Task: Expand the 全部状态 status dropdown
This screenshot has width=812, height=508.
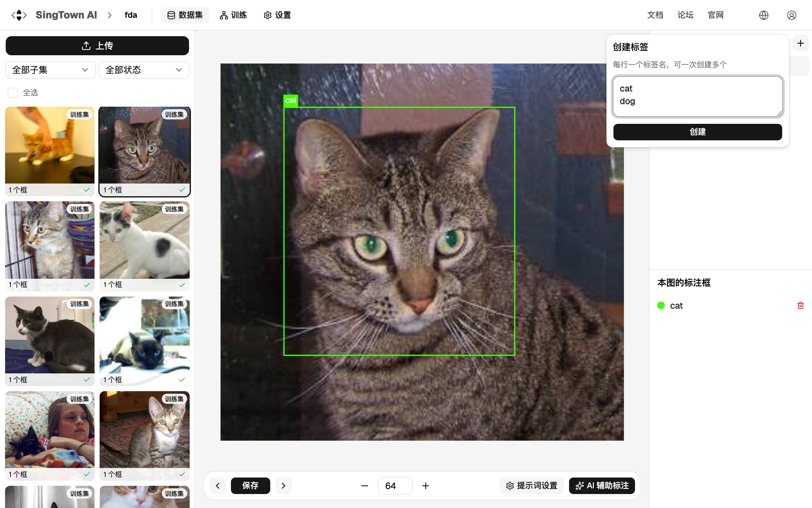Action: (144, 70)
